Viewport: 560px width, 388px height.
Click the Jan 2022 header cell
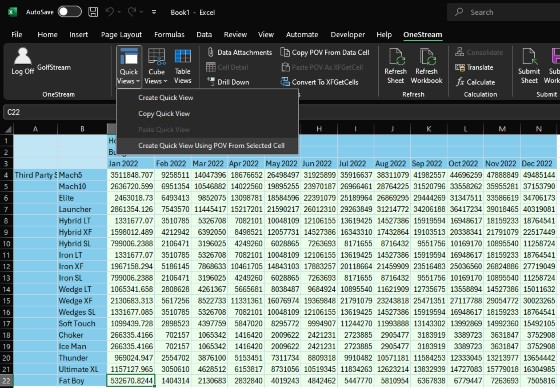point(131,164)
